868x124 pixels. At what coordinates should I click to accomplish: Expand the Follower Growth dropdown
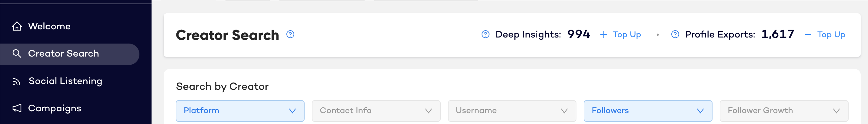pos(784,111)
